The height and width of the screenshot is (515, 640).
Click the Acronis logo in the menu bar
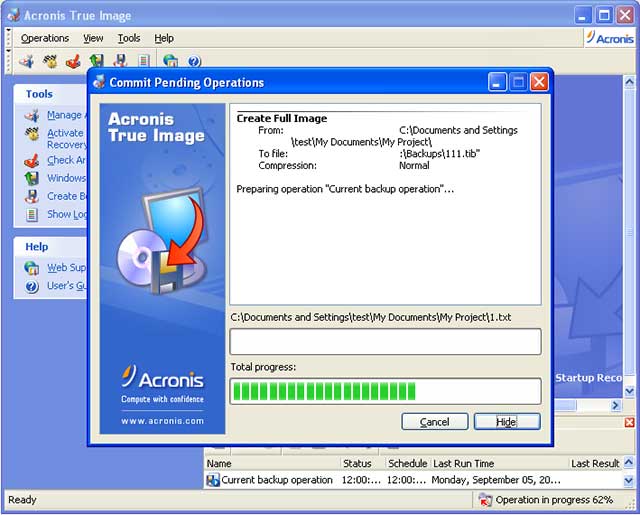click(x=610, y=38)
